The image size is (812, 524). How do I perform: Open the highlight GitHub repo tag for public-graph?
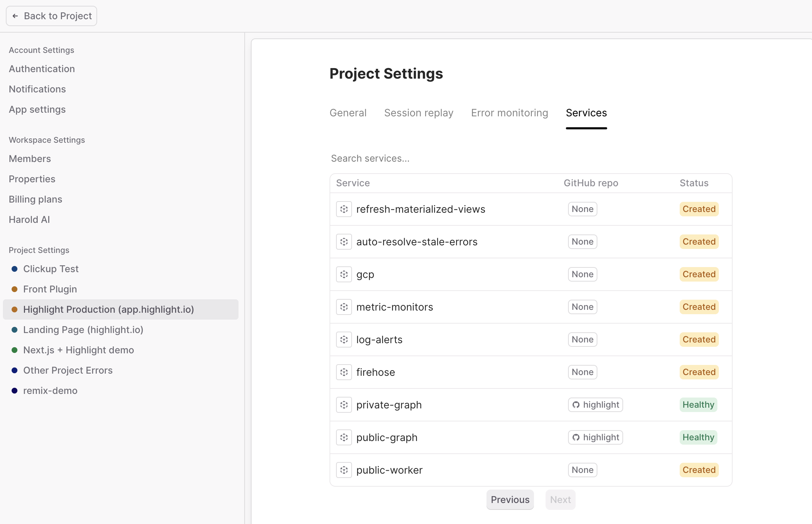[595, 437]
